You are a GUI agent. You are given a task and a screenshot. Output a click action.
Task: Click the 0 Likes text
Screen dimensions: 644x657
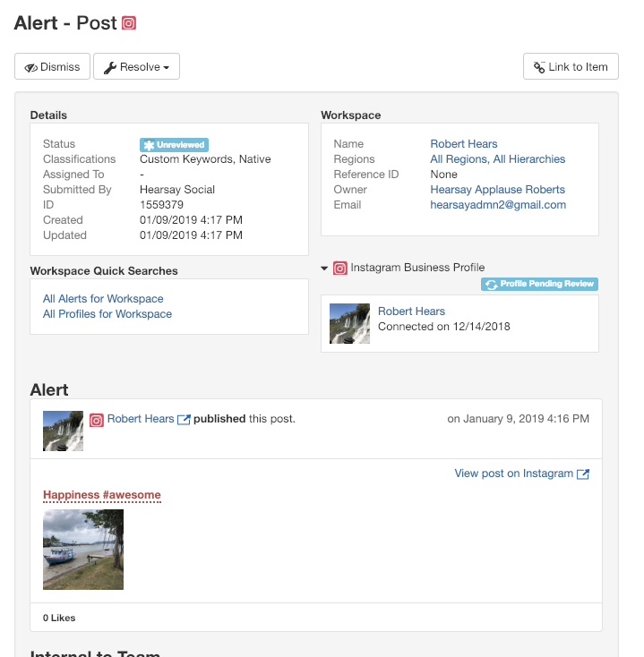click(59, 618)
